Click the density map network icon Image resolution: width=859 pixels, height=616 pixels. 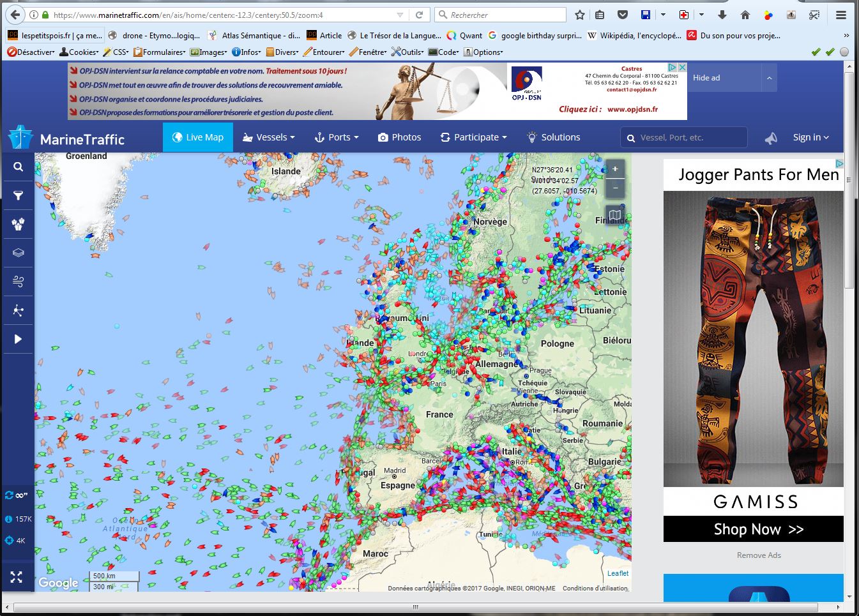click(18, 311)
